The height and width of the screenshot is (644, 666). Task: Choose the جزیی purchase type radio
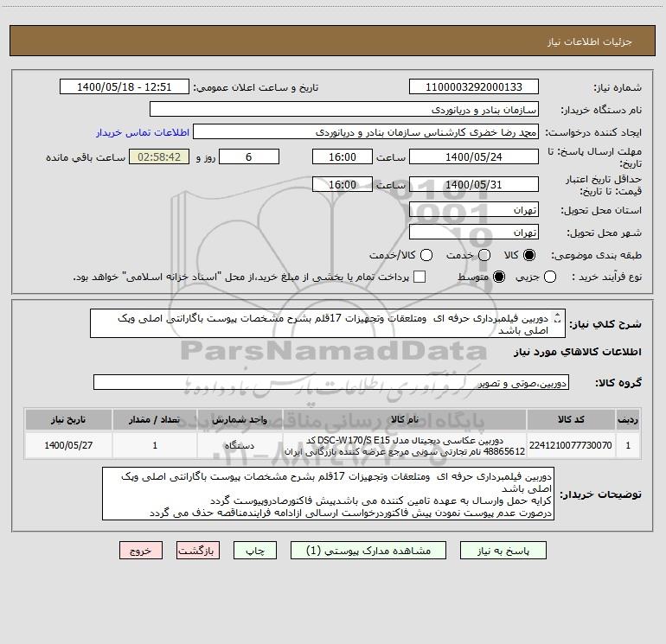[550, 277]
